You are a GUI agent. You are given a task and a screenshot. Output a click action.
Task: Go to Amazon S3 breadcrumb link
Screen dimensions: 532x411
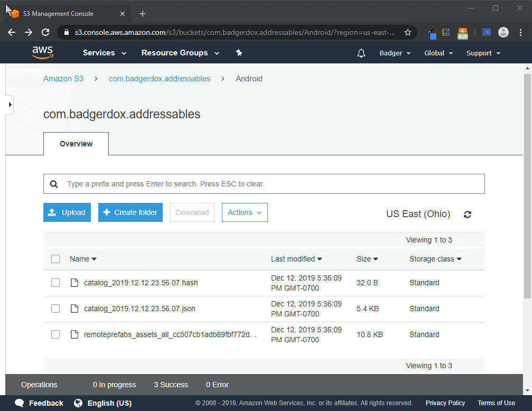(63, 79)
